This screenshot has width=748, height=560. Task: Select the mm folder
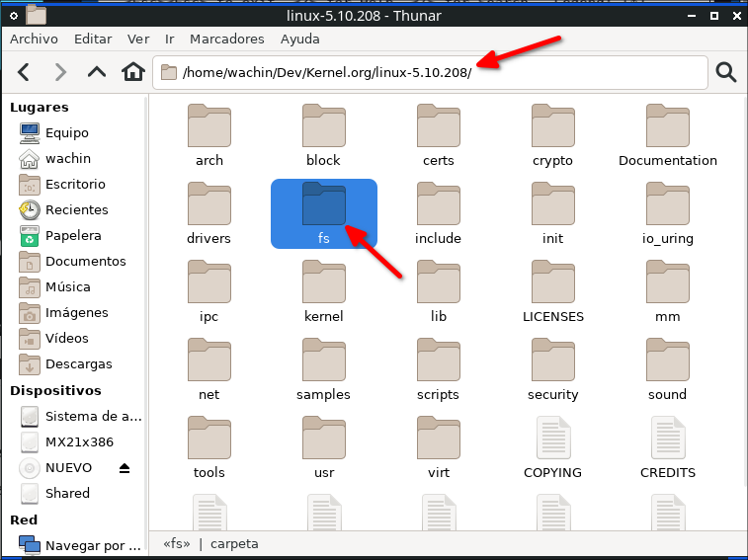click(x=667, y=291)
